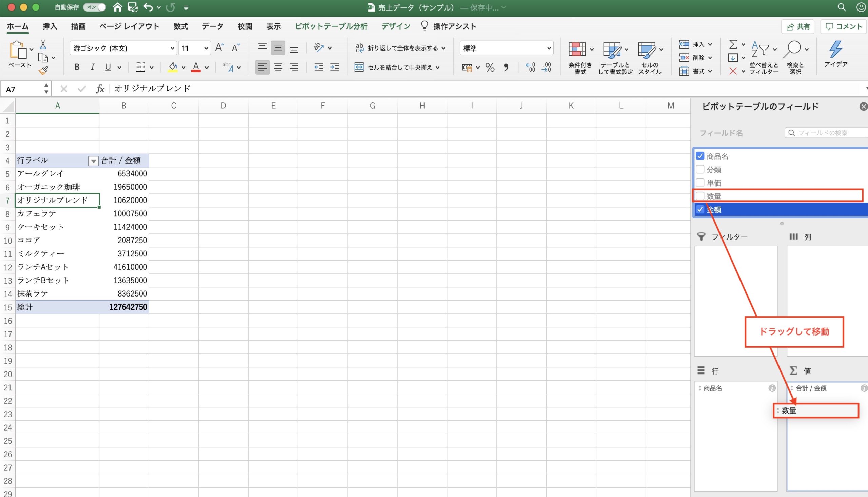This screenshot has width=868, height=497.
Task: Click the Paste clipboard icon
Action: point(19,51)
